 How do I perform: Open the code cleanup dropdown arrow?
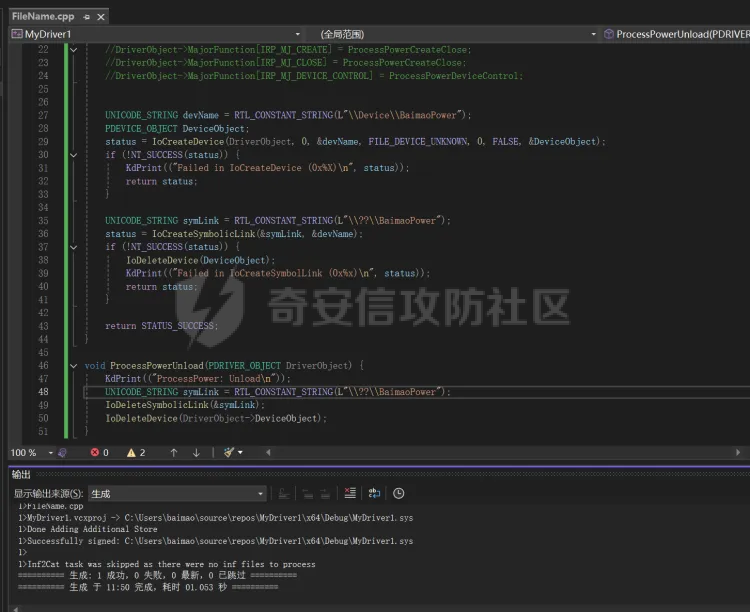click(240, 452)
